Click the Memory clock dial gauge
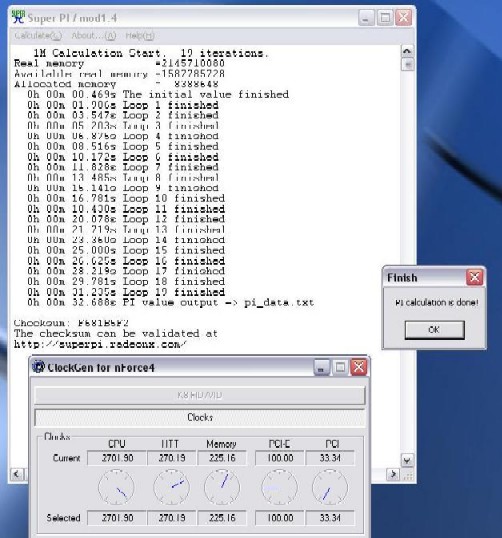 tap(222, 488)
